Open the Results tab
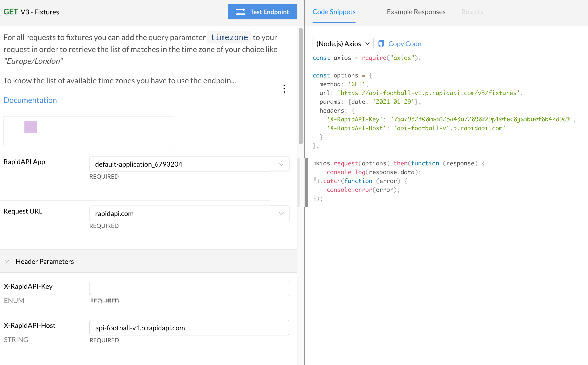 pos(472,12)
